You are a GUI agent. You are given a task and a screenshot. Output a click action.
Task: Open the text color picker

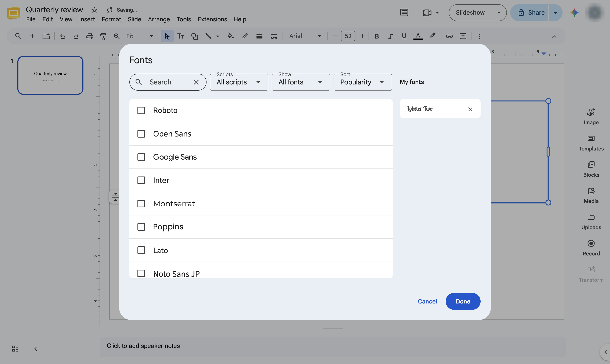pyautogui.click(x=418, y=36)
